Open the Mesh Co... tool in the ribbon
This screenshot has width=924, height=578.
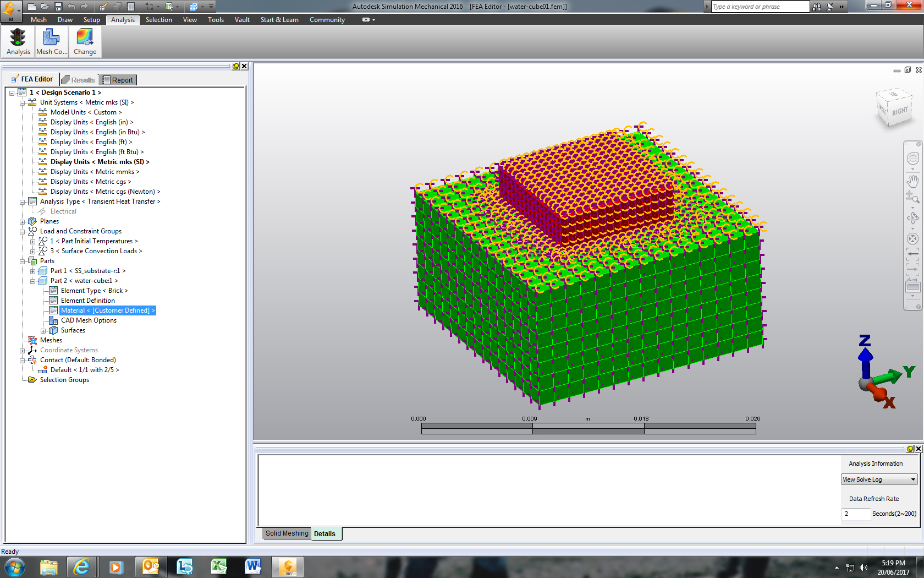(x=51, y=40)
